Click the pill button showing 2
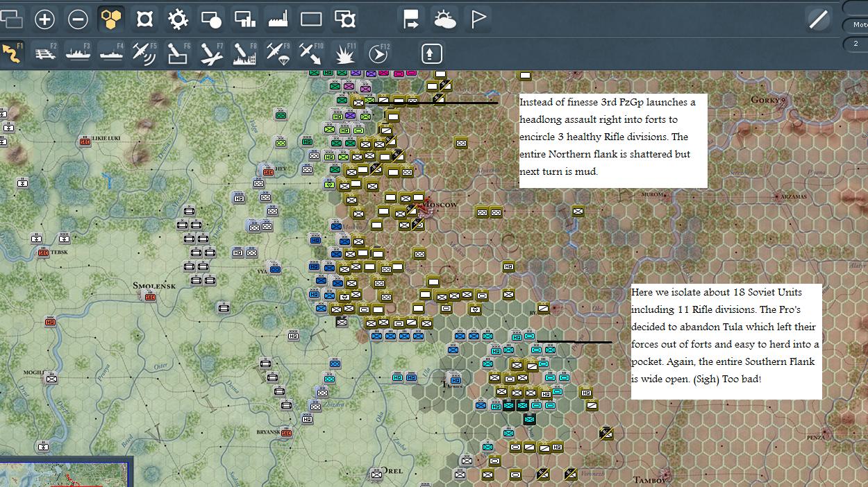 (x=856, y=43)
